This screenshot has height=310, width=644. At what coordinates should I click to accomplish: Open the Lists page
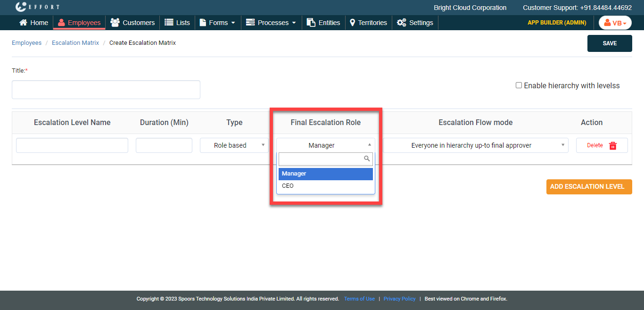pos(177,23)
